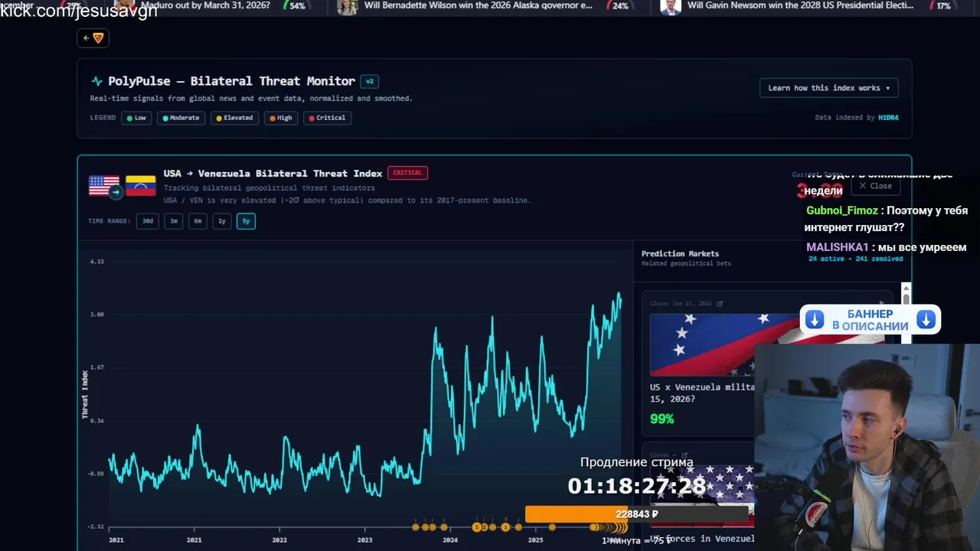Open the Bernadette Wilson Alaska governor ticker market
This screenshot has height=551, width=980.
(x=479, y=5)
